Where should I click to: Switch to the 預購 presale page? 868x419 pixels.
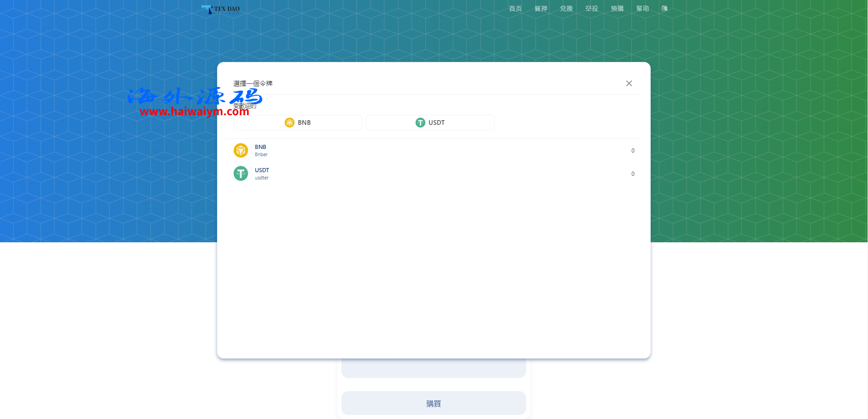coord(617,9)
